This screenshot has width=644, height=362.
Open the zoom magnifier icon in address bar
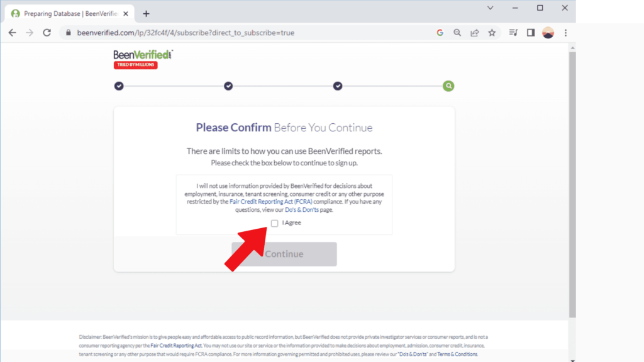tap(457, 33)
